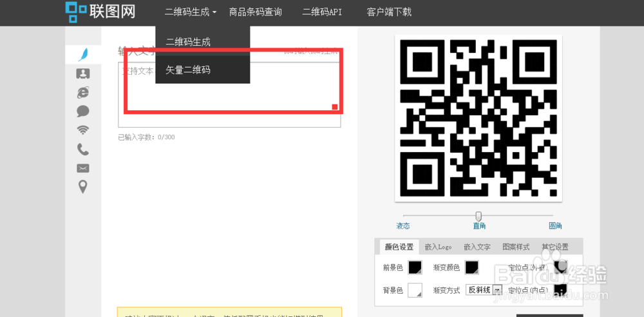Click the generated QR code image

tap(478, 119)
